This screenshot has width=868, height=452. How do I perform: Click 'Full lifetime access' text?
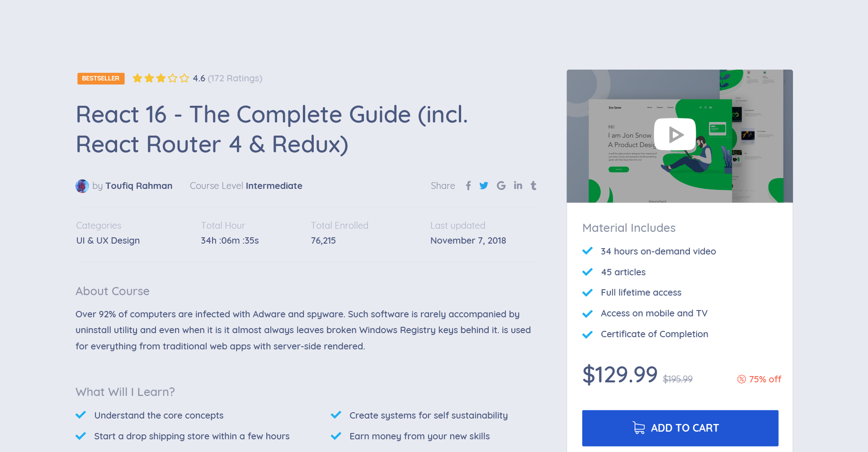(641, 292)
